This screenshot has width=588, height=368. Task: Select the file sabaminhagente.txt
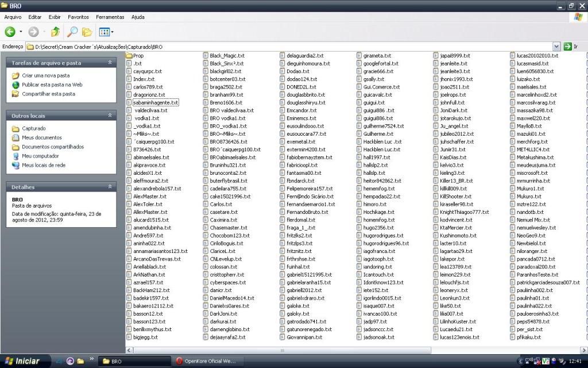(x=155, y=102)
